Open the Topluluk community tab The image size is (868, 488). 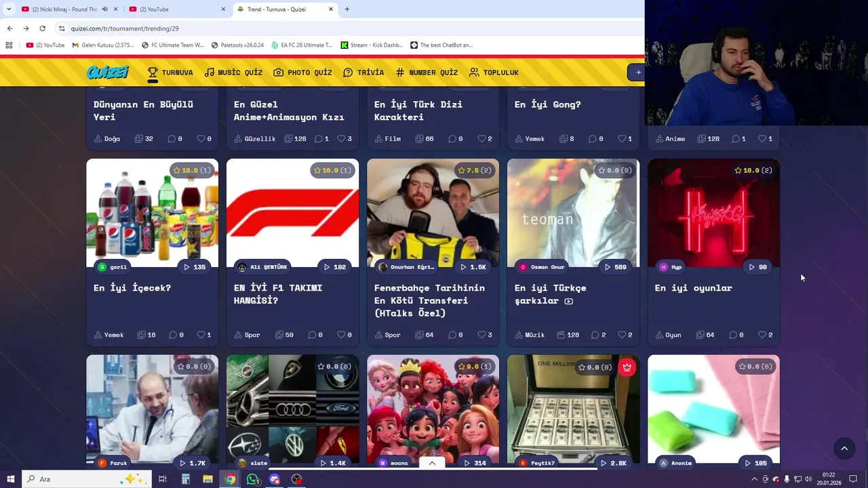coord(494,73)
